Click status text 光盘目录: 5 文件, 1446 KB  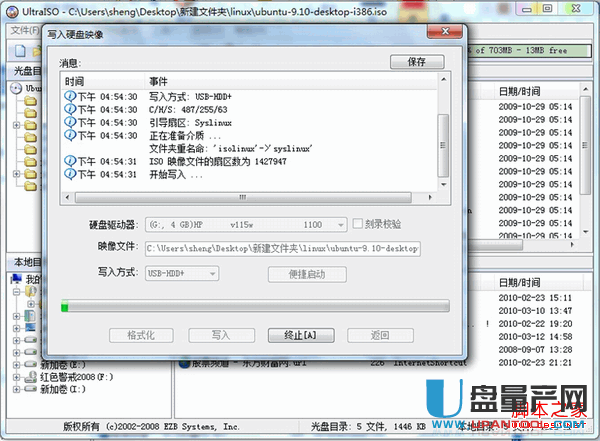(x=368, y=426)
